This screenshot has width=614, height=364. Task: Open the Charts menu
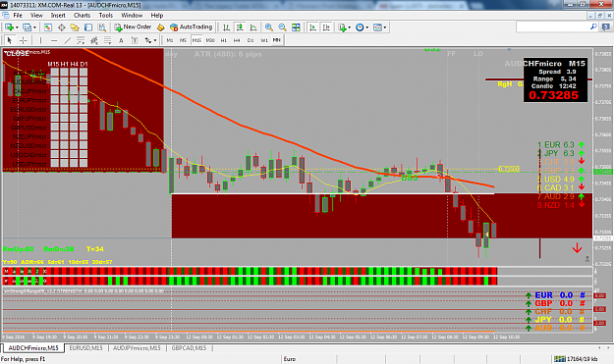[x=82, y=16]
